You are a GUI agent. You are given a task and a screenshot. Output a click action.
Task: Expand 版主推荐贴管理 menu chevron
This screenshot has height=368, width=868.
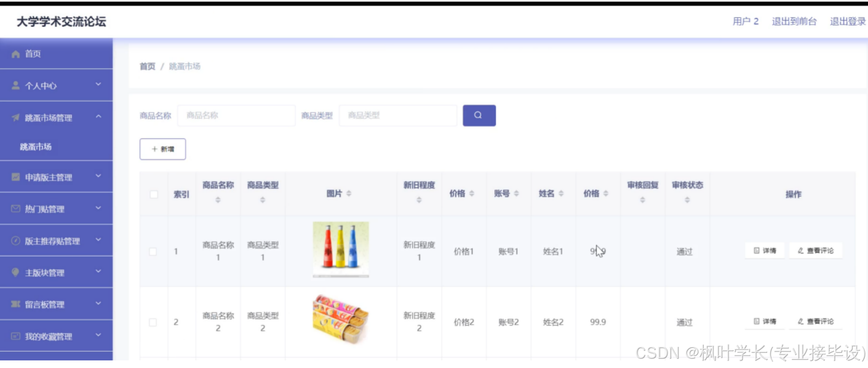(x=98, y=240)
